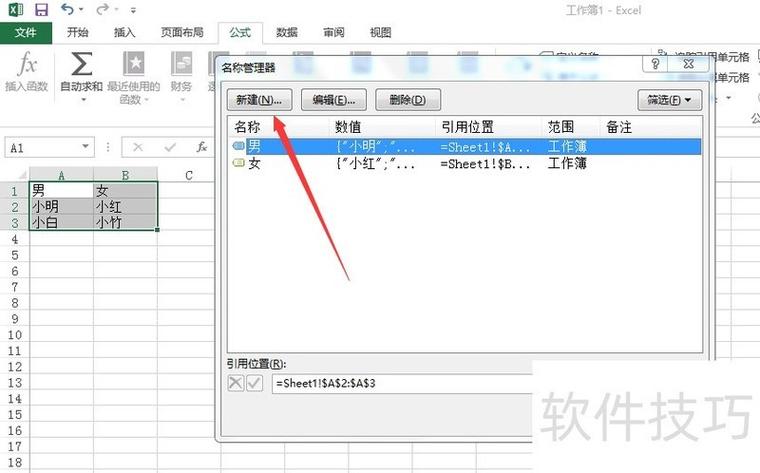Select cell containing 小明
Image resolution: width=760 pixels, height=473 pixels.
(x=61, y=206)
